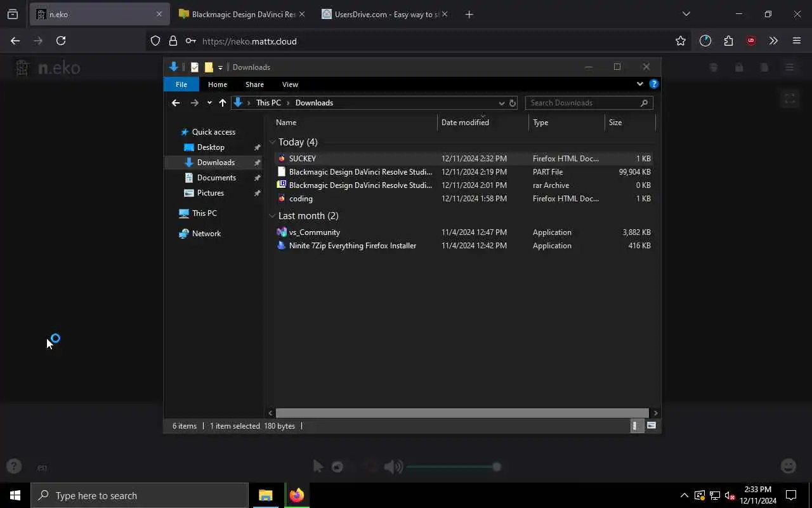Click the New folder icon in Explorer title bar
The width and height of the screenshot is (812, 508).
[209, 67]
